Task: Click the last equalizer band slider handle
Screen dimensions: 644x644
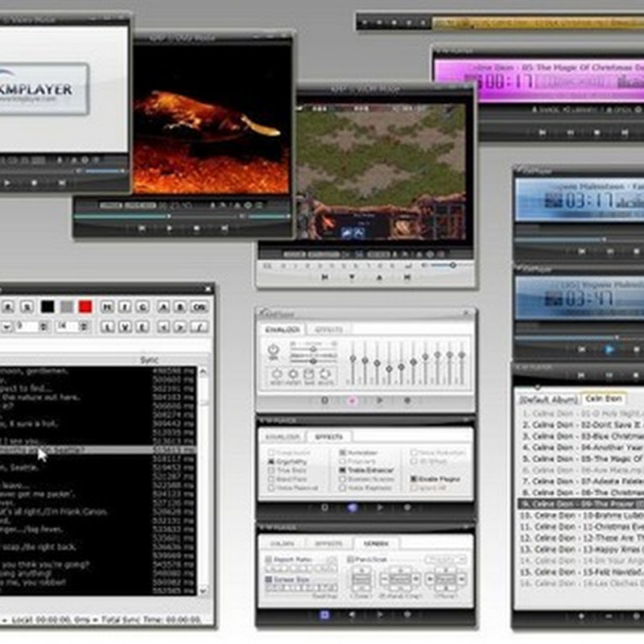Action: [x=462, y=354]
